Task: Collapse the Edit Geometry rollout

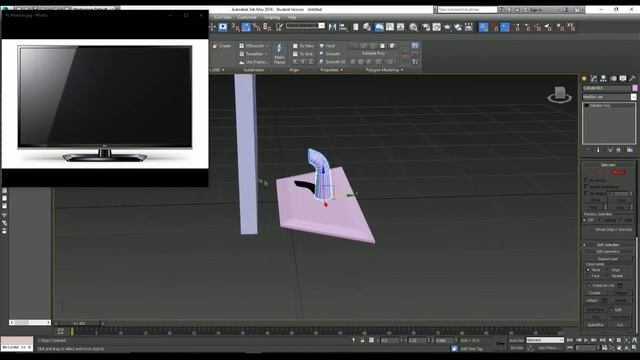Action: [x=608, y=251]
